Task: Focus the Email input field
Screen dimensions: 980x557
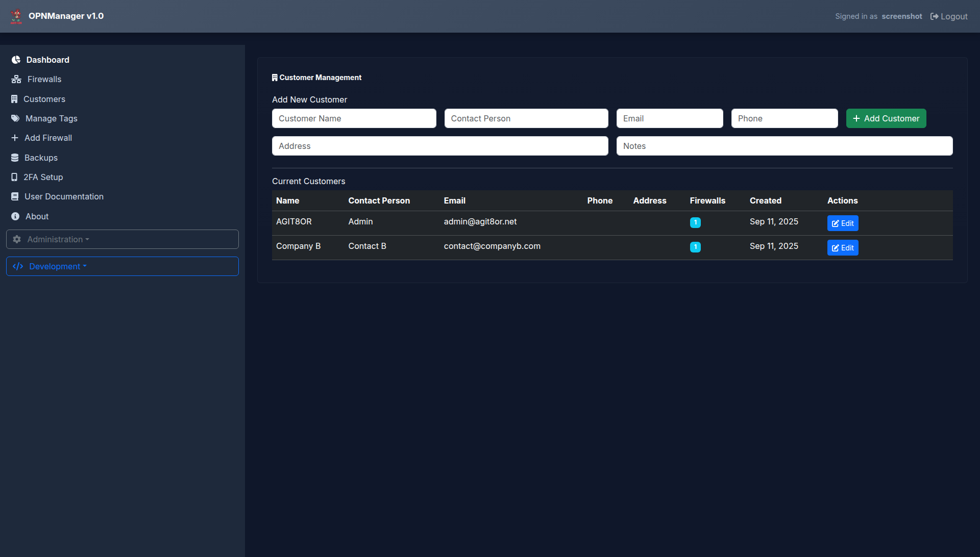Action: (670, 118)
